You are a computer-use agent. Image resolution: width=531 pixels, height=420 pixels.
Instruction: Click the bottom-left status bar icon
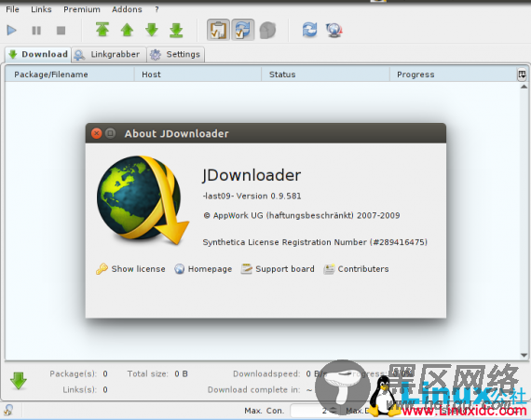[x=9, y=410]
